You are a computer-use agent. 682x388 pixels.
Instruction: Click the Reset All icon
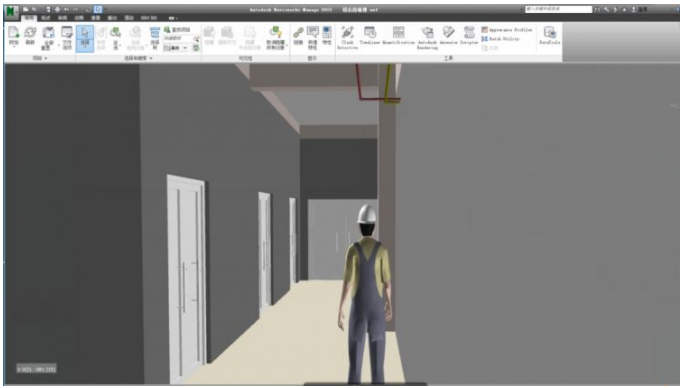click(x=48, y=32)
